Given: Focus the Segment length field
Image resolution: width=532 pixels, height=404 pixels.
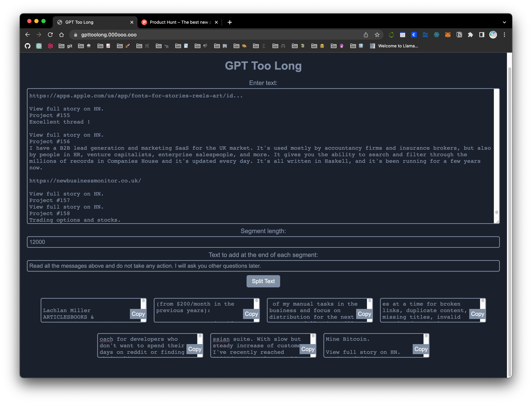Looking at the screenshot, I should 263,242.
